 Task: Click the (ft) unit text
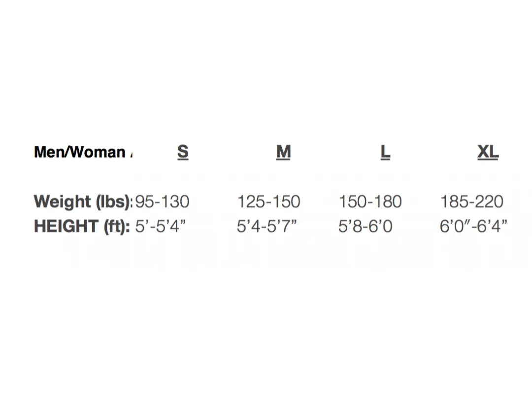coord(116,226)
